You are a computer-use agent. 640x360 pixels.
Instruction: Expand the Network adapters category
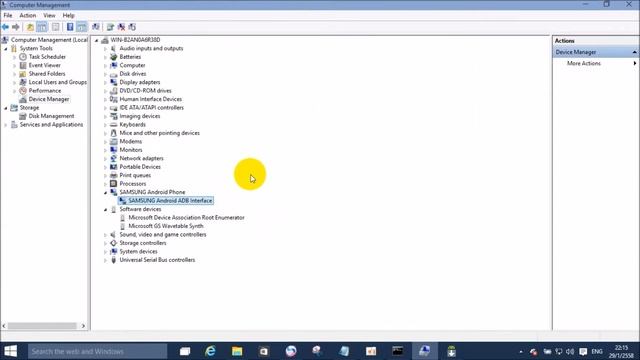[105, 158]
